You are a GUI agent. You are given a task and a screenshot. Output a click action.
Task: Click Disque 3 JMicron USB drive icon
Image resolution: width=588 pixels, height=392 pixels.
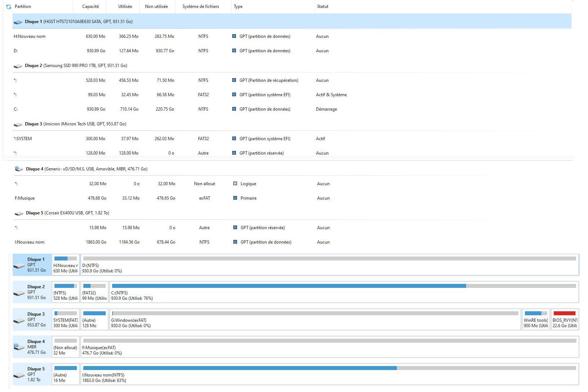[18, 124]
